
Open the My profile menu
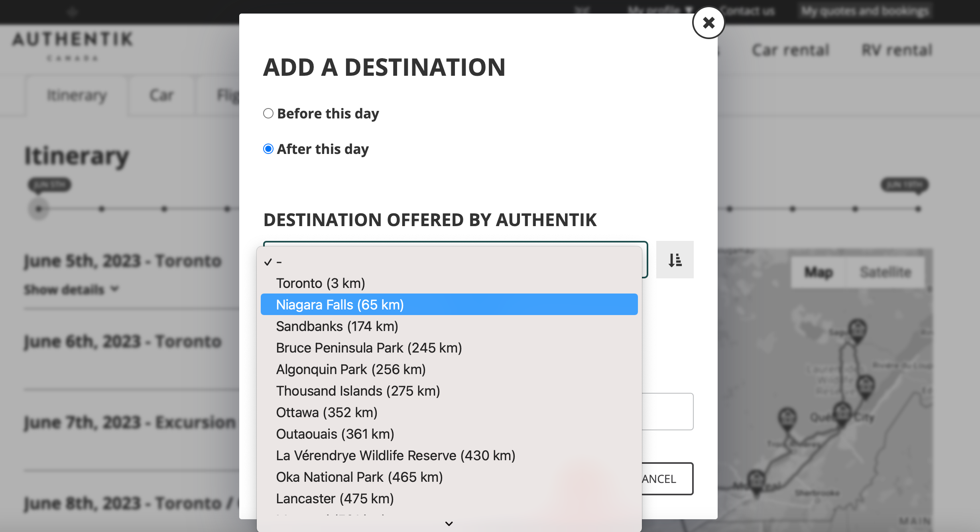click(x=661, y=10)
